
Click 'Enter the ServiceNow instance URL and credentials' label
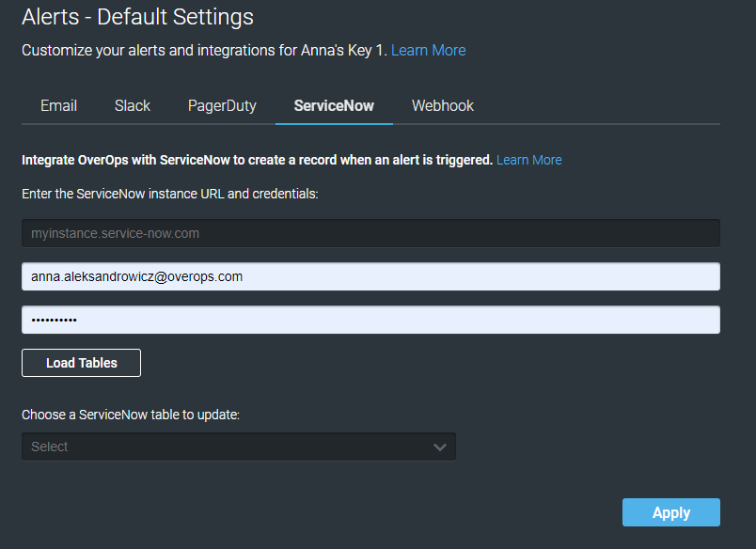click(169, 194)
